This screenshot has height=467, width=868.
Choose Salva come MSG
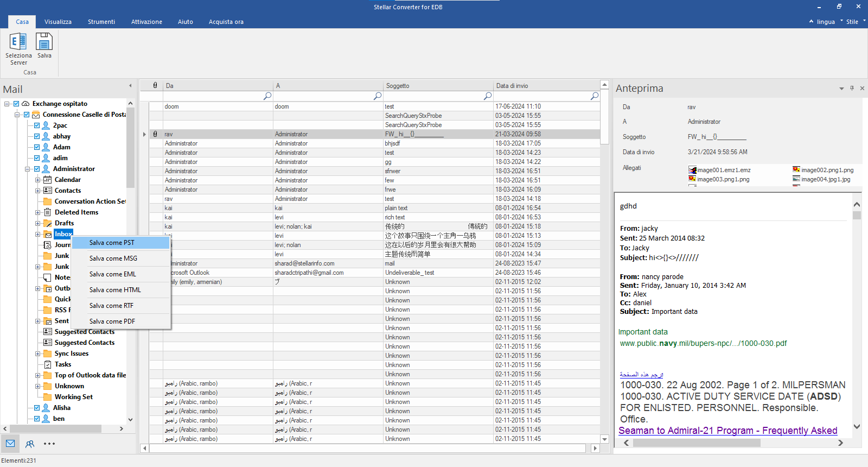pos(120,258)
